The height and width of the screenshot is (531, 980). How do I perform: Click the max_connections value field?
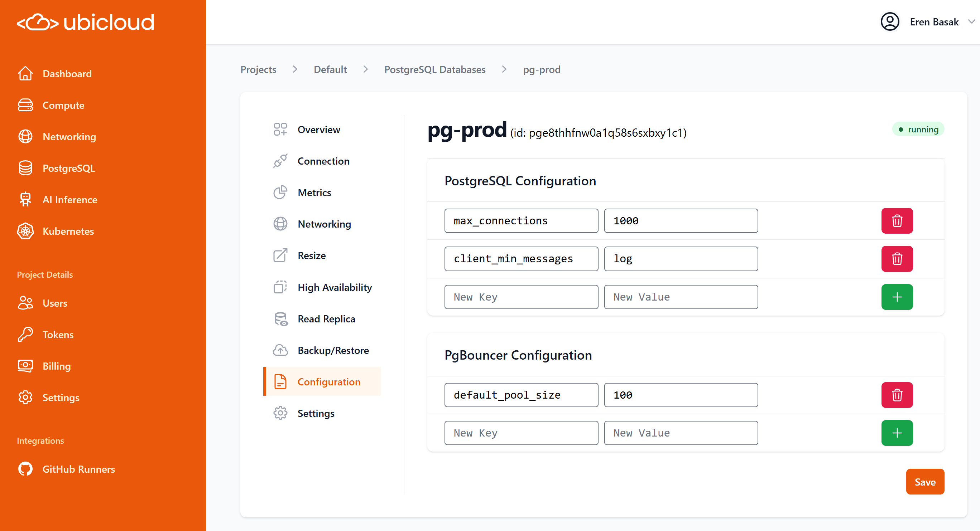point(681,221)
